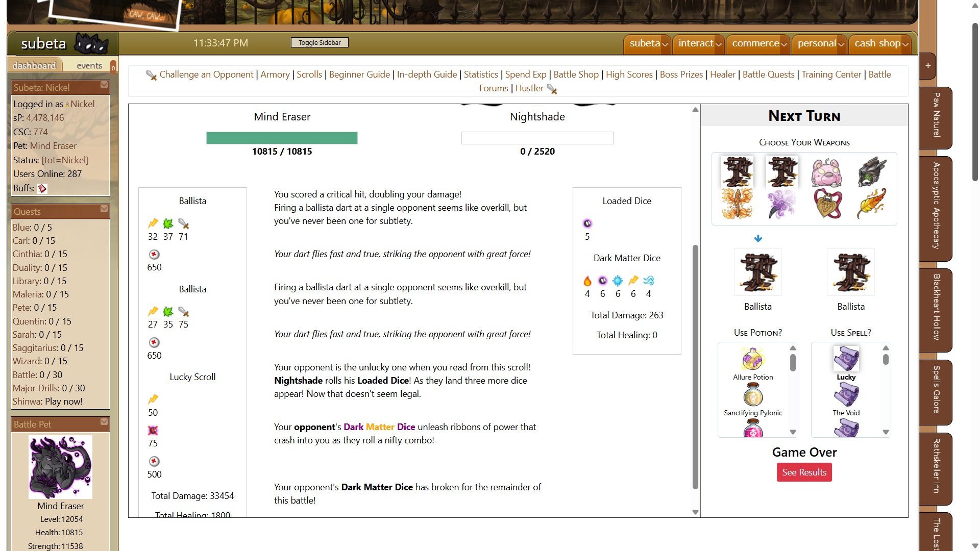Switch to the events tab
This screenshot has width=980, height=551.
tap(89, 66)
